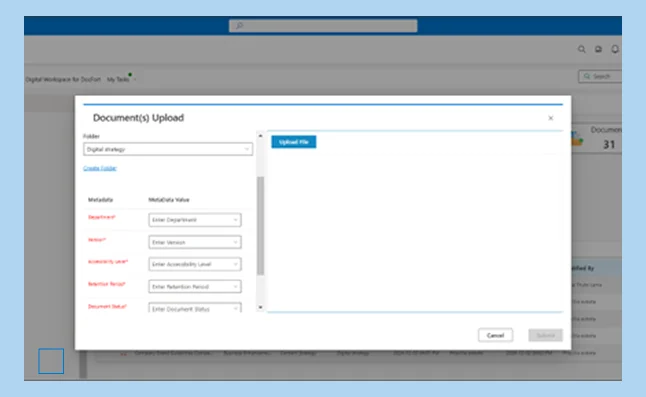Screen dimensions: 646x397
Task: Expand the Enter Document Status dropdown
Action: [195, 308]
